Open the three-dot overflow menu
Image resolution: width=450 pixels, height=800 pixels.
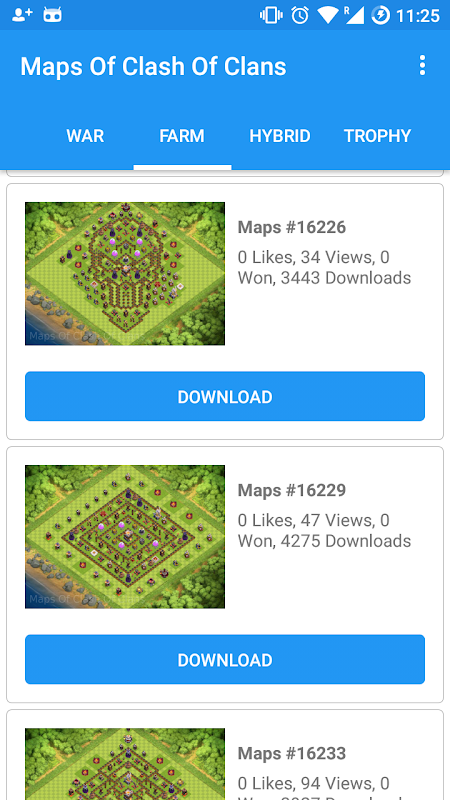pyautogui.click(x=422, y=66)
